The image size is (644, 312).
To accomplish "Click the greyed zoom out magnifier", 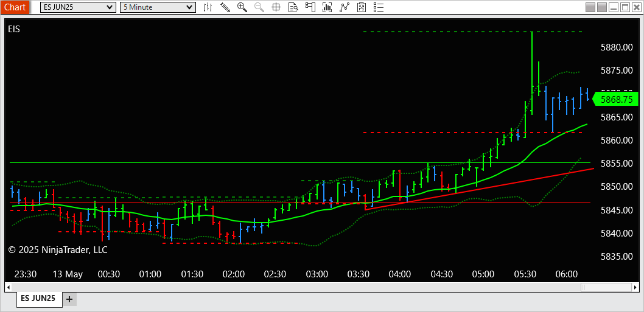I will 259,7.
